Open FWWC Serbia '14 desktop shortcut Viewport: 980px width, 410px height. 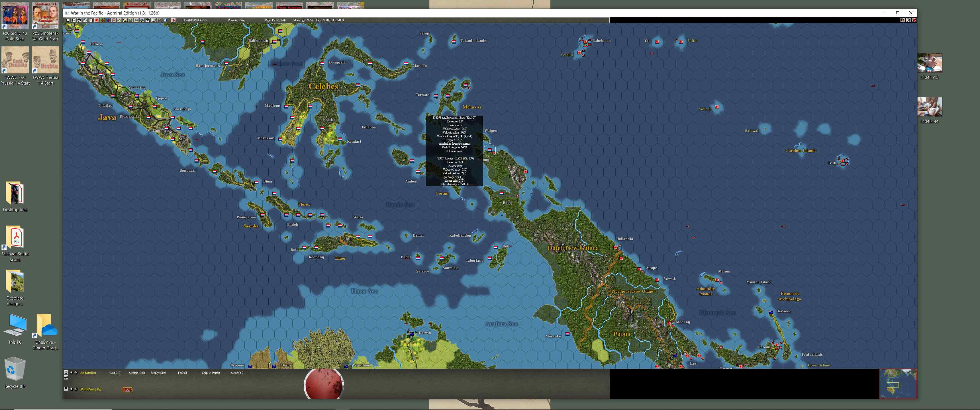pyautogui.click(x=46, y=66)
